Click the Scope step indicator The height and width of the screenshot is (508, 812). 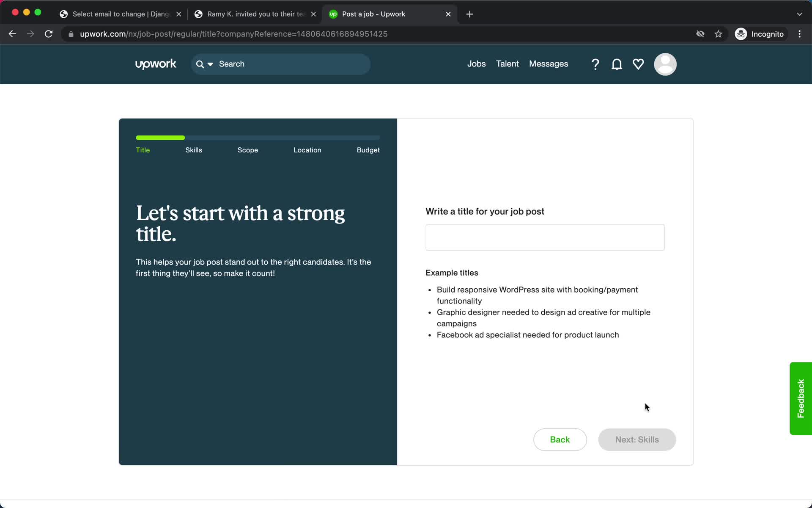click(247, 150)
